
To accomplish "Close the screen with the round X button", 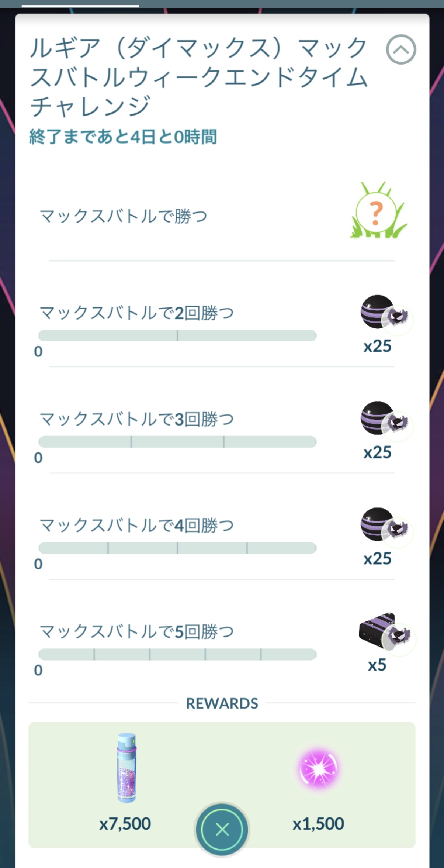I will (222, 830).
